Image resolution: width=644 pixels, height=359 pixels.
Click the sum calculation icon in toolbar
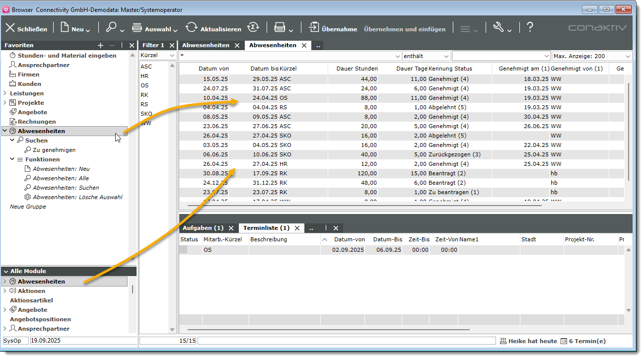click(253, 28)
